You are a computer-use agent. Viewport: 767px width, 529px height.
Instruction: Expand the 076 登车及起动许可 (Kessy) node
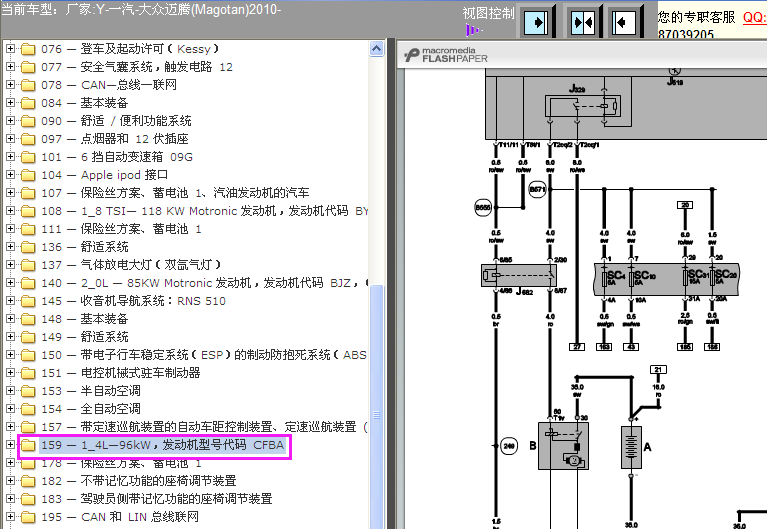[10, 49]
